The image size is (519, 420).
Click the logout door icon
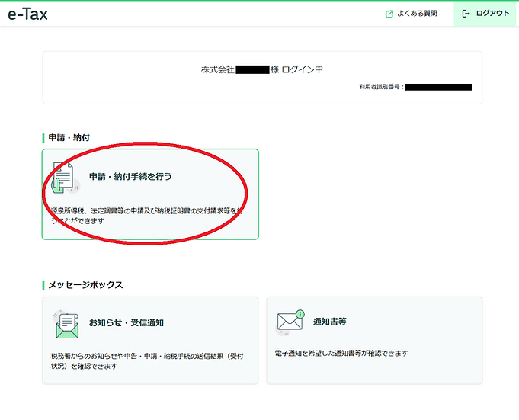pyautogui.click(x=466, y=14)
